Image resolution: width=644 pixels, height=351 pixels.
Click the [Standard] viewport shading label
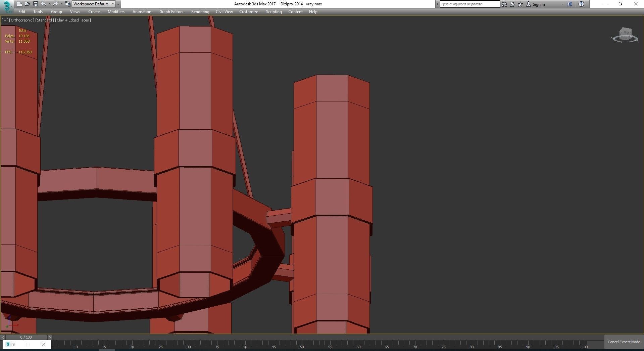coord(45,20)
